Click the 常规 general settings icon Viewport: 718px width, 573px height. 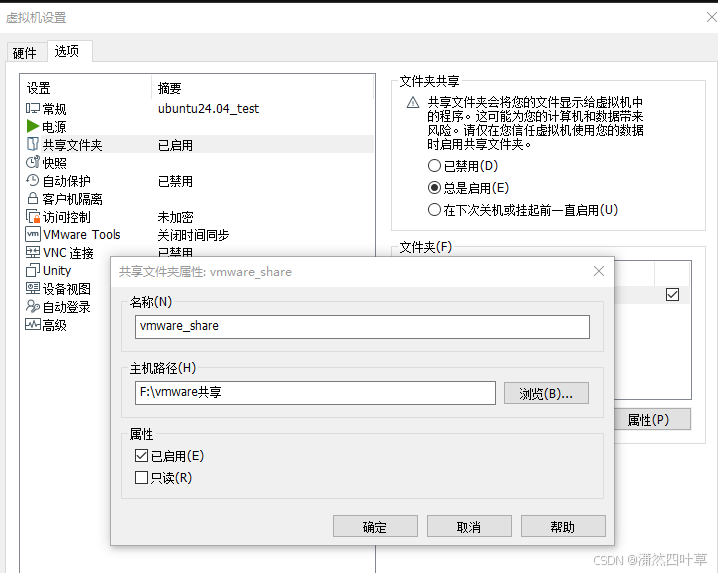33,108
